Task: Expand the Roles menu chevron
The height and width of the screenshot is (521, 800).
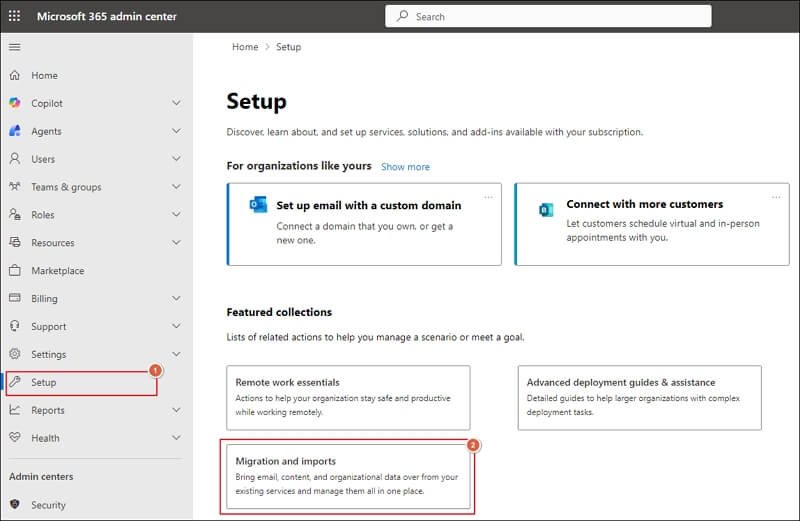Action: tap(176, 214)
